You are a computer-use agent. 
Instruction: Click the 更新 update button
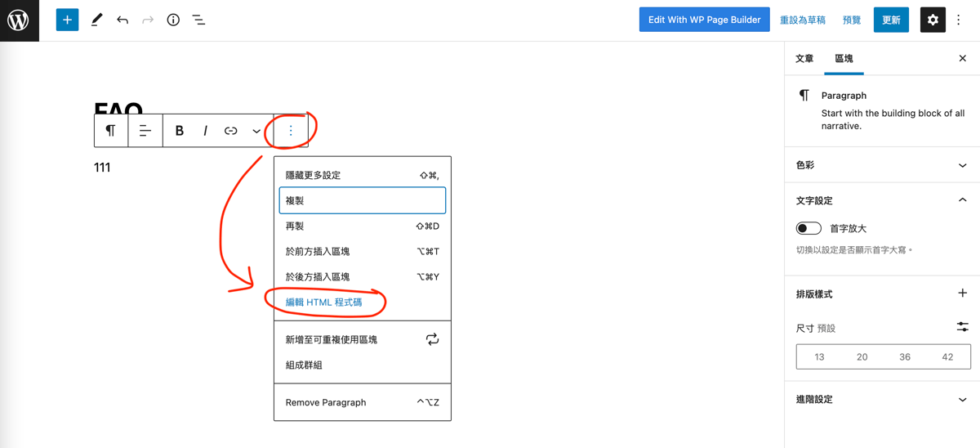[x=891, y=20]
